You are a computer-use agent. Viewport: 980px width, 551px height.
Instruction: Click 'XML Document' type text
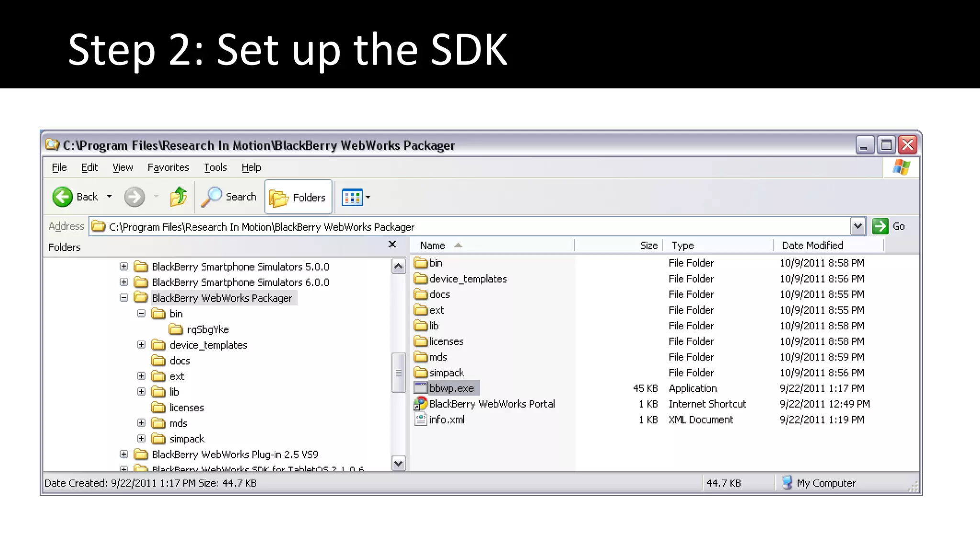[701, 420]
